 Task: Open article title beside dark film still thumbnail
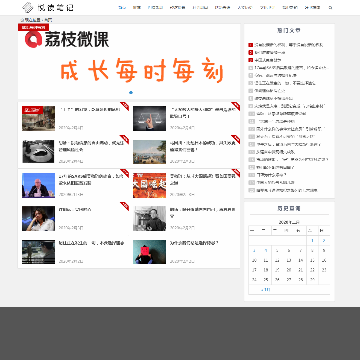click(x=91, y=243)
